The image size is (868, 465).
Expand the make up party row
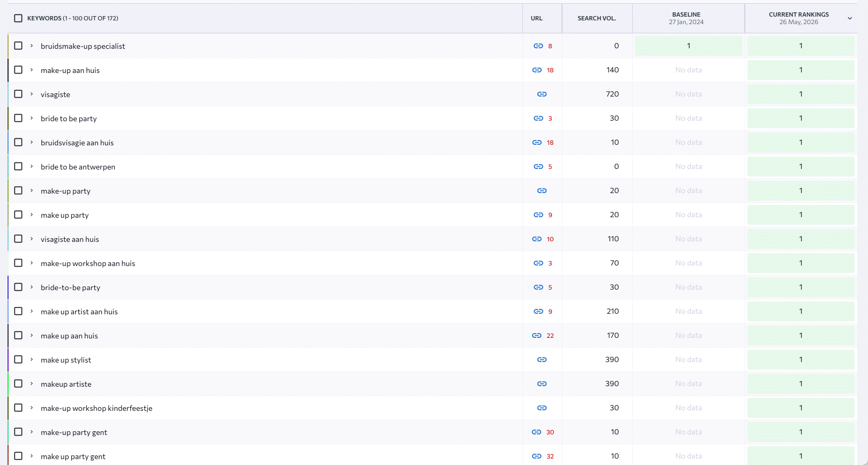pyautogui.click(x=32, y=215)
